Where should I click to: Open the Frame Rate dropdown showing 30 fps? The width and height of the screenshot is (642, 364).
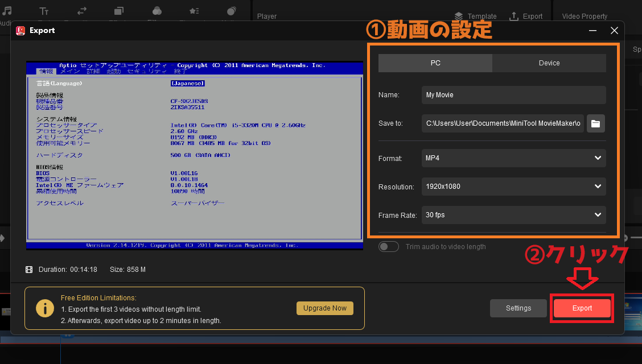pyautogui.click(x=514, y=215)
